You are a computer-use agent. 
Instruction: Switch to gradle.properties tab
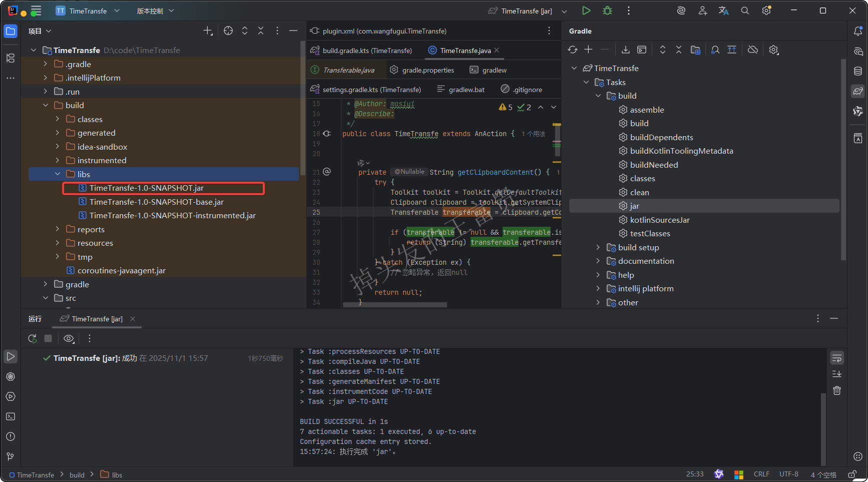(x=422, y=70)
